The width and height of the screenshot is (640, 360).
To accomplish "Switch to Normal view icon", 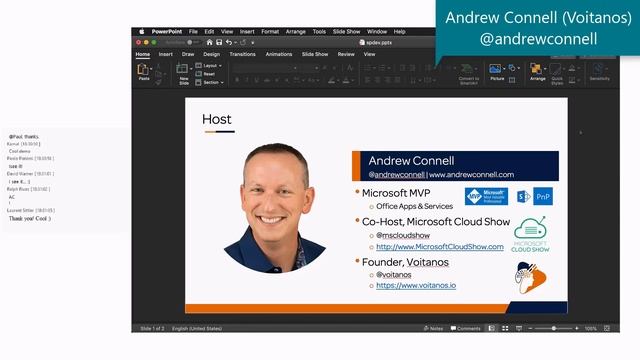I will point(491,328).
